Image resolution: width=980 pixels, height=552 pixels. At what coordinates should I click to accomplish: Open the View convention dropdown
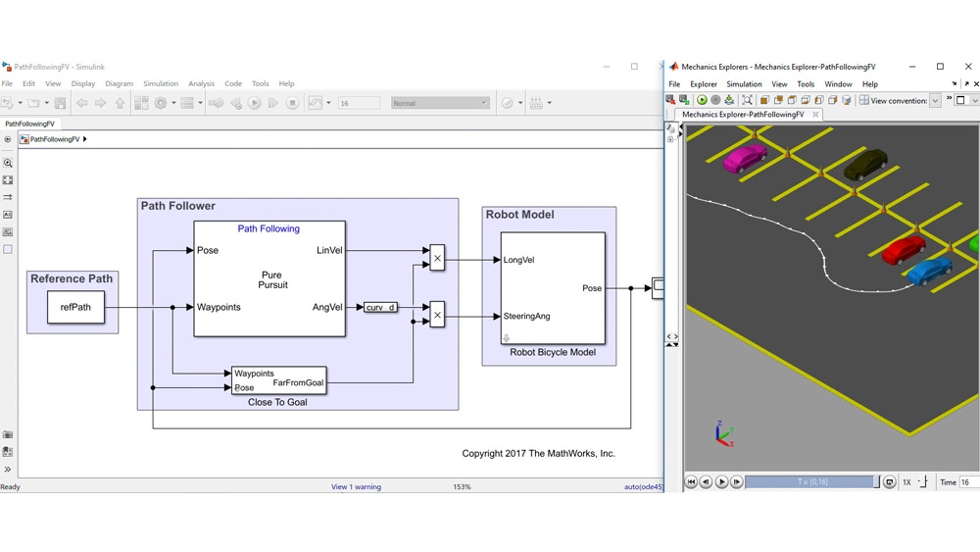935,100
